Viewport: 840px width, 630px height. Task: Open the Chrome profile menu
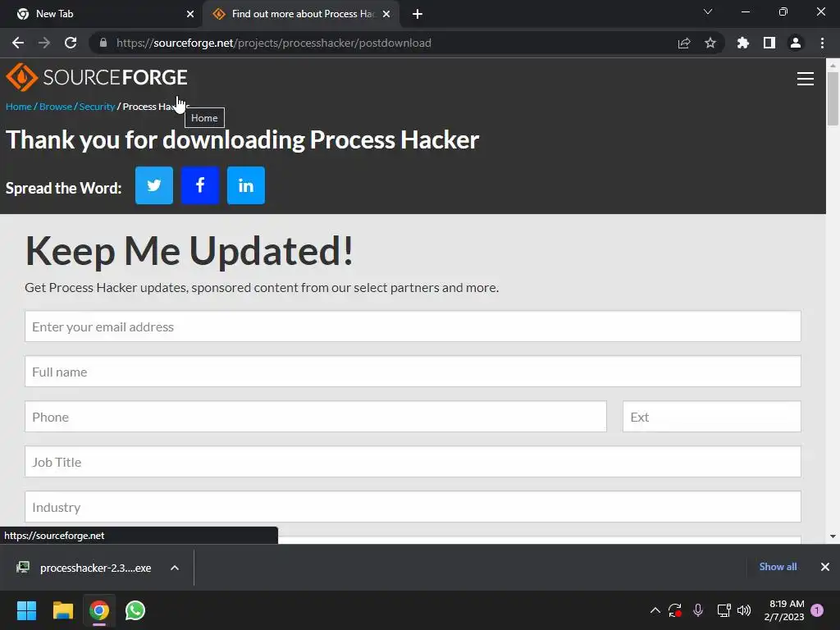pos(796,43)
